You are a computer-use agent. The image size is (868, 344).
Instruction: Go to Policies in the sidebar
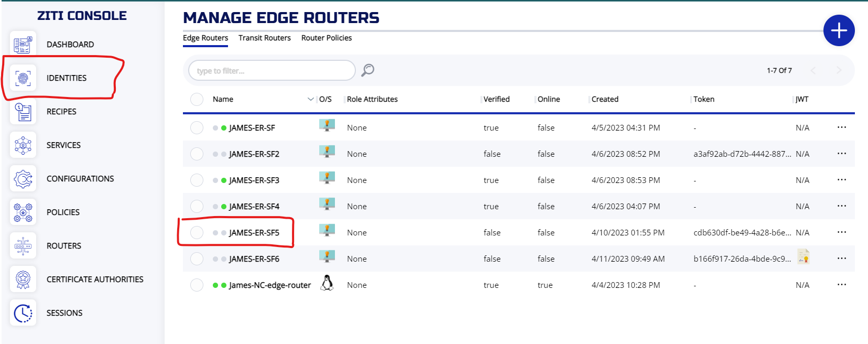pos(63,212)
